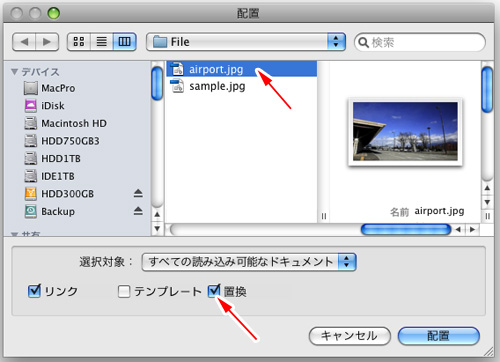Select the HDD750GB3 drive
The width and height of the screenshot is (500, 362).
tap(70, 141)
